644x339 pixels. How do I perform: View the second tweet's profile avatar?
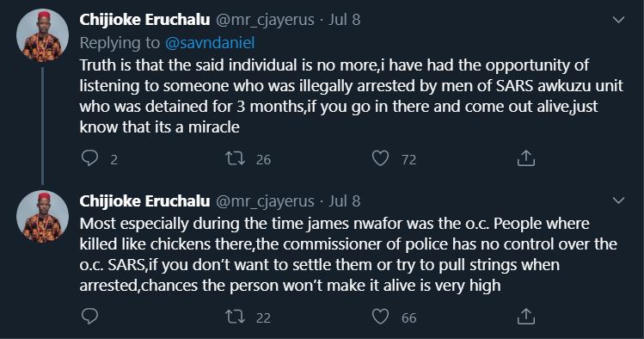(42, 217)
